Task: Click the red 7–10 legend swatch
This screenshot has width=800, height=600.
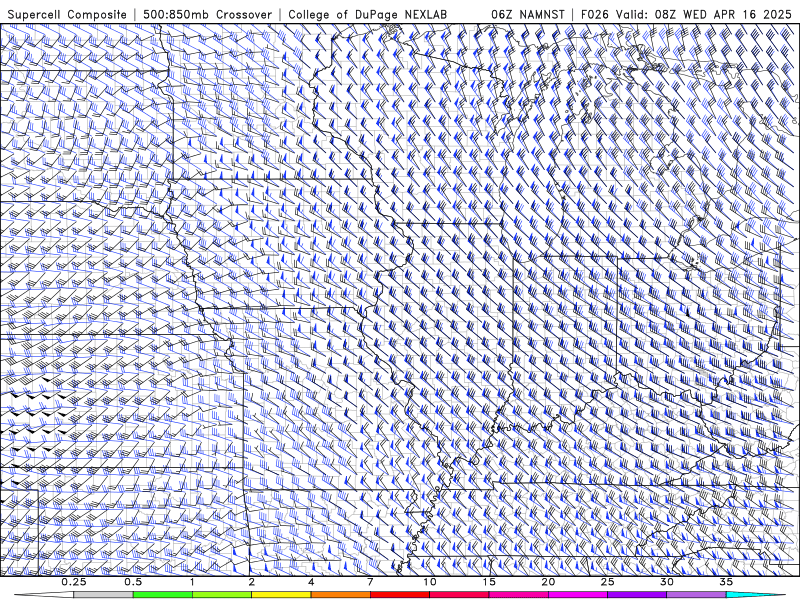Action: (x=399, y=595)
